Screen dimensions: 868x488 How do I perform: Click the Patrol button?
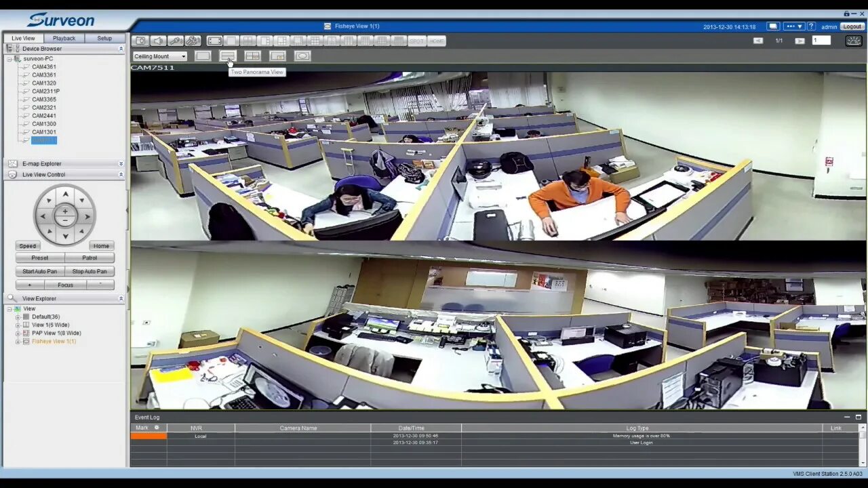(x=90, y=258)
